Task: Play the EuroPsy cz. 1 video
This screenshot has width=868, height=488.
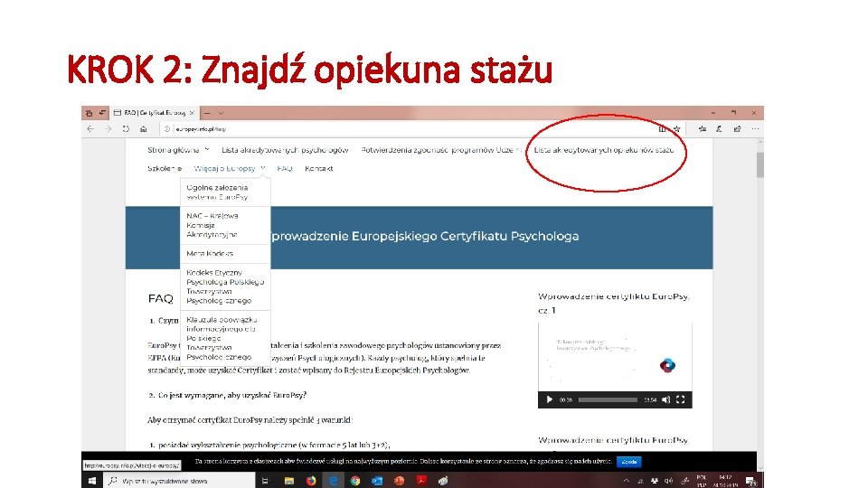Action: pos(549,399)
